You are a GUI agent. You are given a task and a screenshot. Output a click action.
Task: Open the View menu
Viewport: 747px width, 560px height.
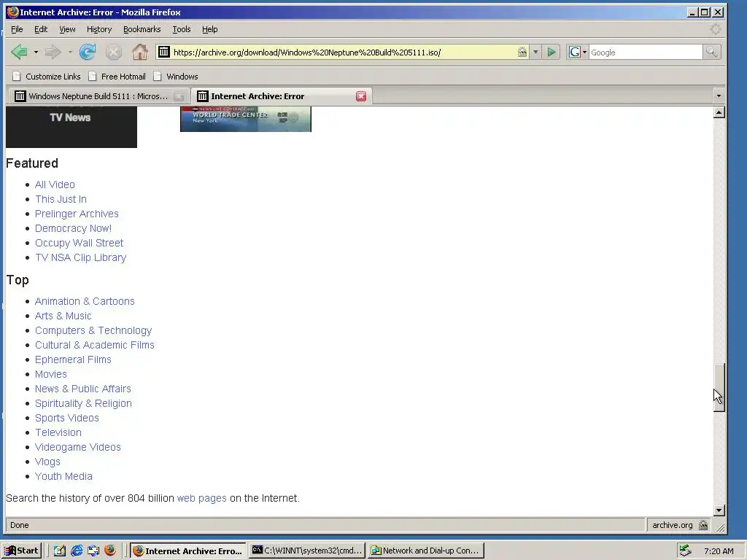[x=67, y=29]
